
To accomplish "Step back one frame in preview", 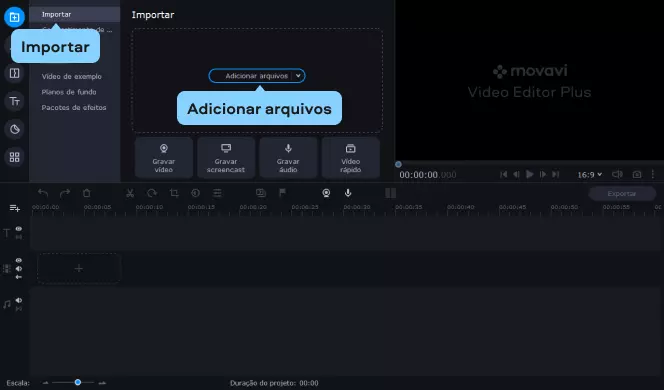I will point(516,174).
